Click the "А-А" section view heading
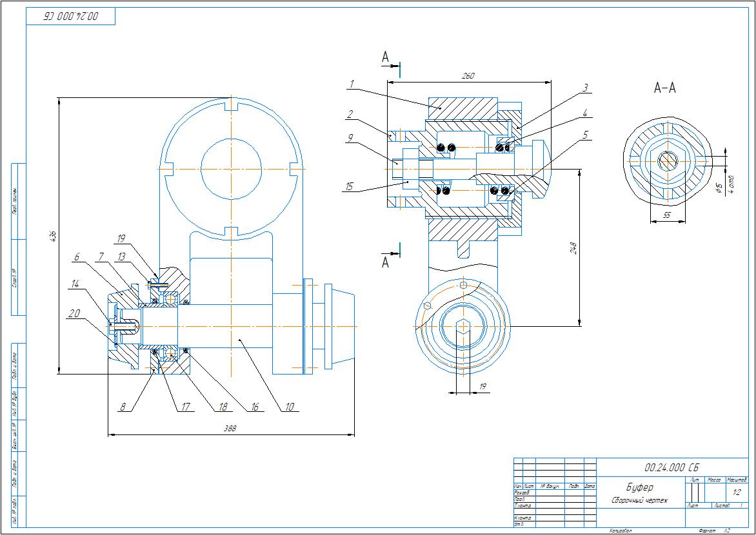 [x=664, y=88]
